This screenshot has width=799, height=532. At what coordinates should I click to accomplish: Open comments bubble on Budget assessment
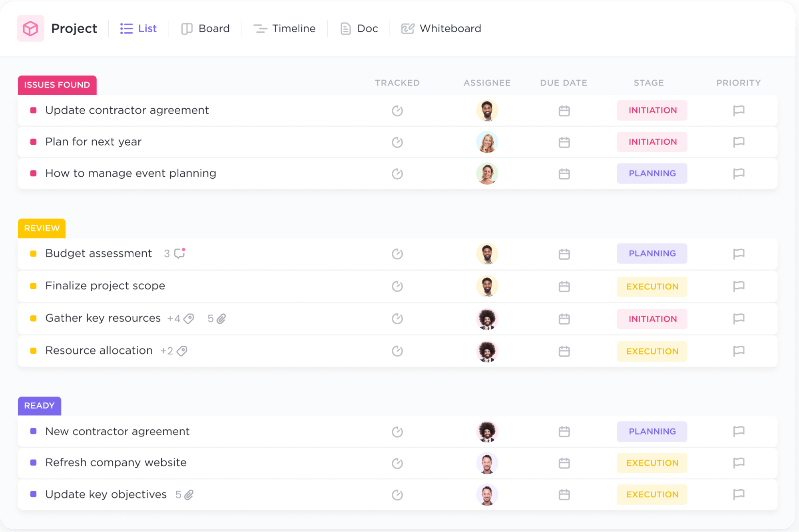179,253
